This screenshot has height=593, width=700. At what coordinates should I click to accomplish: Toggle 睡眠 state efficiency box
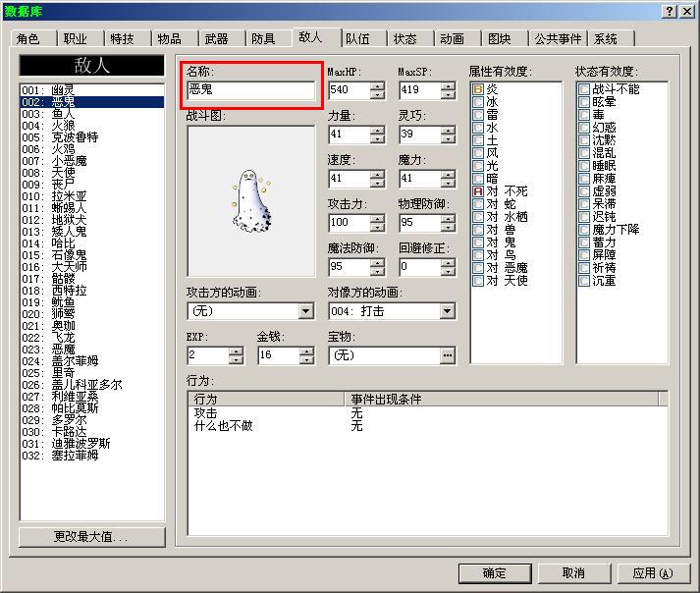point(584,166)
